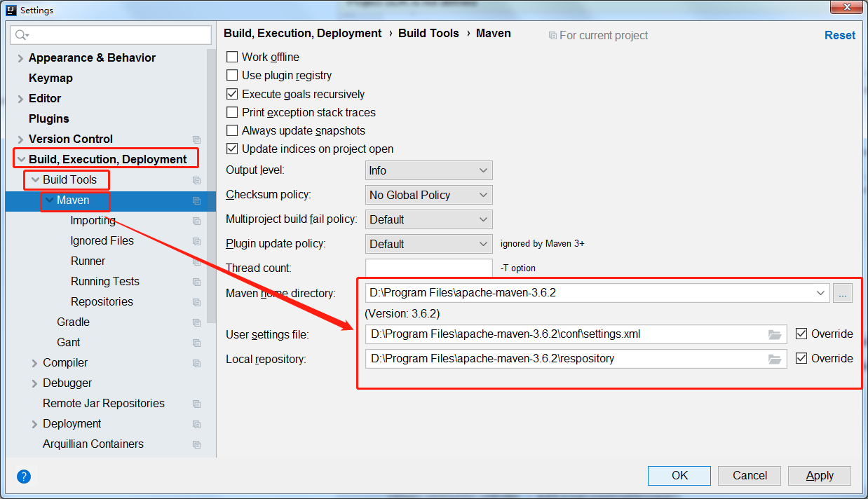
Task: Toggle Override for Local repository
Action: 801,358
